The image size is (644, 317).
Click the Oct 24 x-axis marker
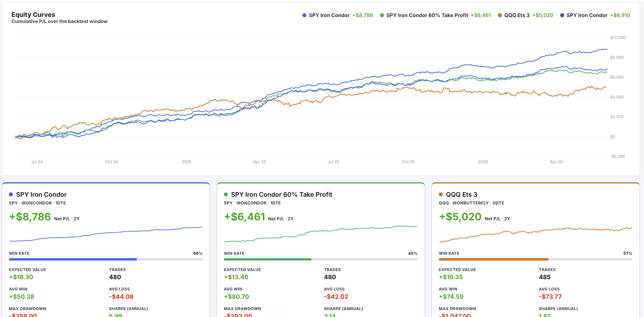[111, 162]
